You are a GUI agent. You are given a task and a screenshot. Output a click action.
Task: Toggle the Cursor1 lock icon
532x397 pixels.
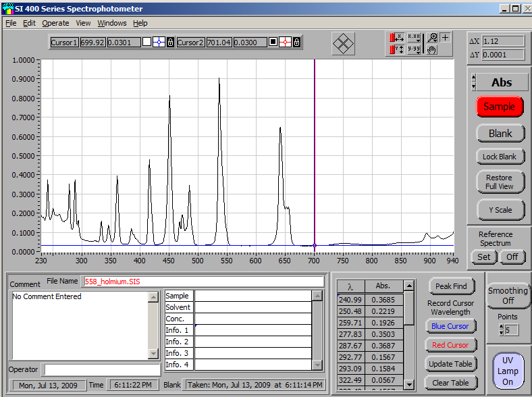pos(170,43)
